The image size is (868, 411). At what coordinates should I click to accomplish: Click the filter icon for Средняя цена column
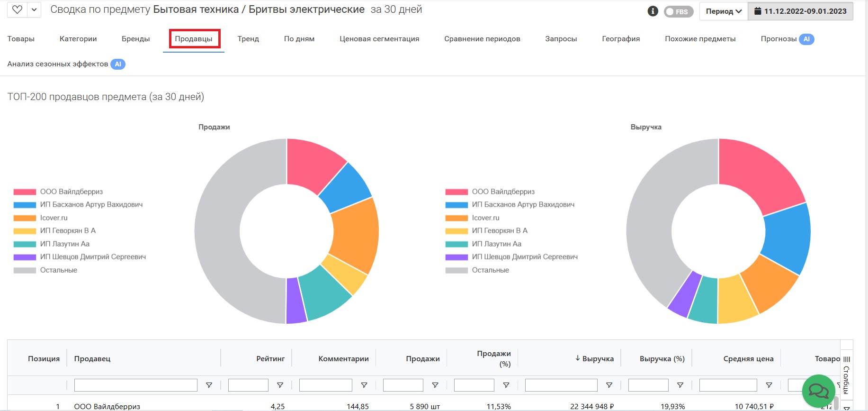[x=769, y=385]
